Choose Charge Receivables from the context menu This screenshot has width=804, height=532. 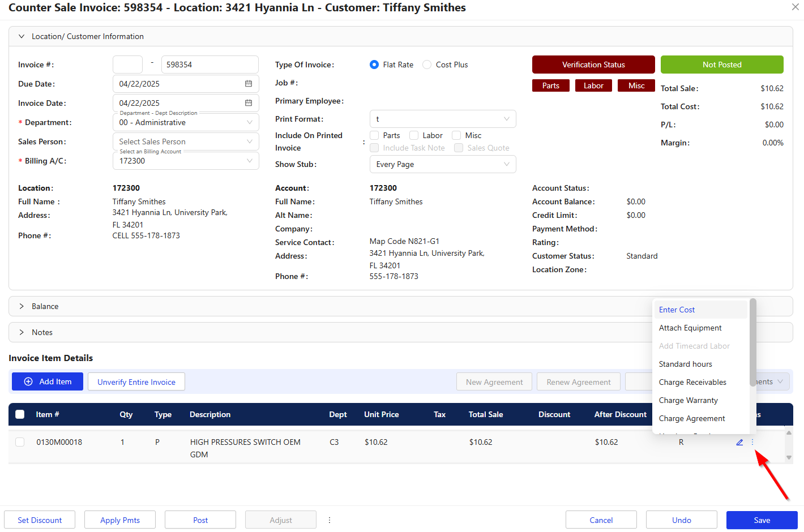tap(701, 382)
